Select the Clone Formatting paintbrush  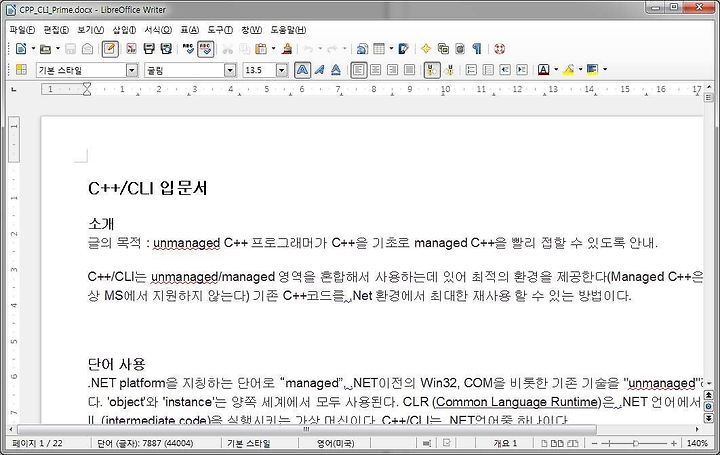tap(287, 49)
